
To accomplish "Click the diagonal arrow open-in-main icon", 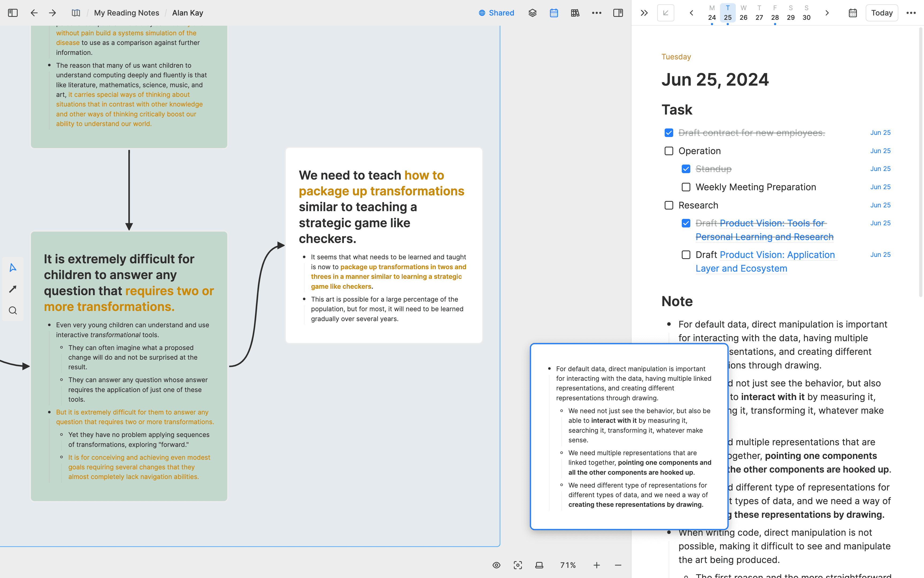I will (665, 13).
